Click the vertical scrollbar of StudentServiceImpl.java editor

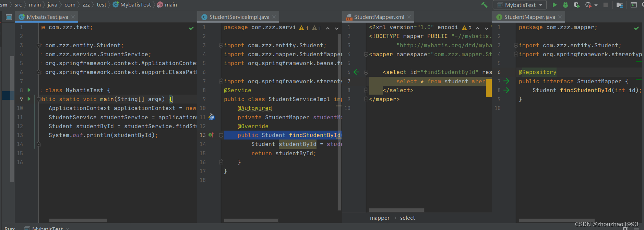click(339, 122)
